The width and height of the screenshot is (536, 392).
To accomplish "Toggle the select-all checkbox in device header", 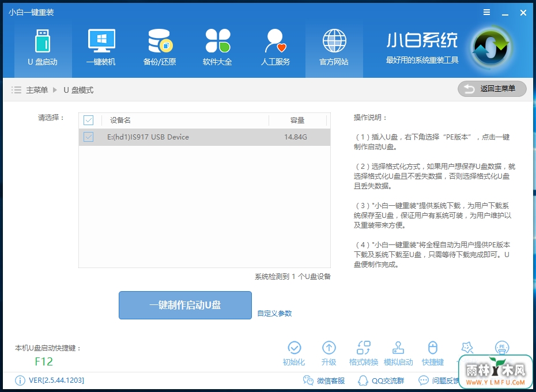I will (x=89, y=120).
